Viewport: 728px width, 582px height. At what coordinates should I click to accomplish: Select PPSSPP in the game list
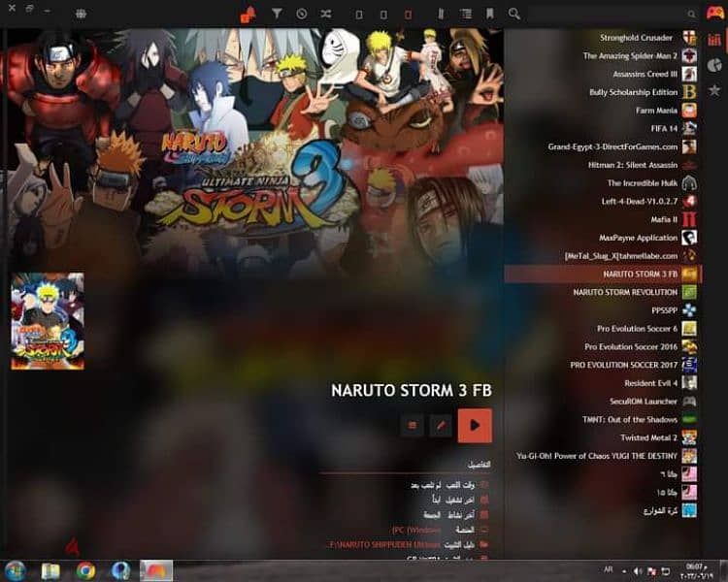tap(603, 310)
